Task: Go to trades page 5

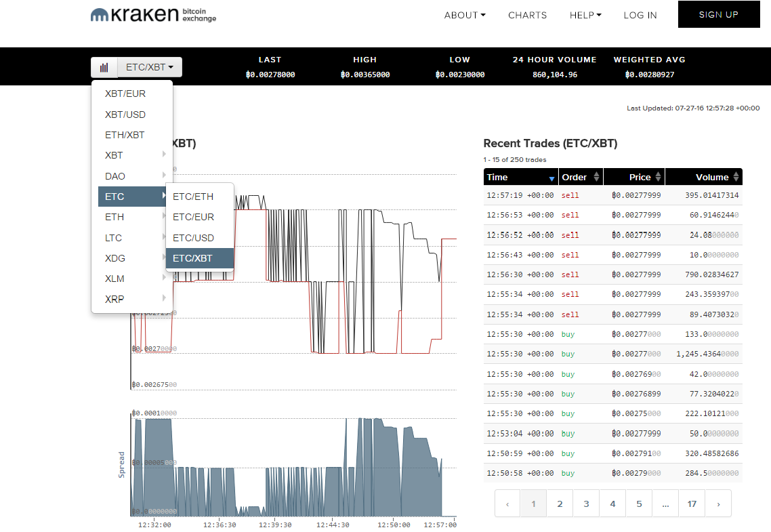Action: pyautogui.click(x=639, y=504)
